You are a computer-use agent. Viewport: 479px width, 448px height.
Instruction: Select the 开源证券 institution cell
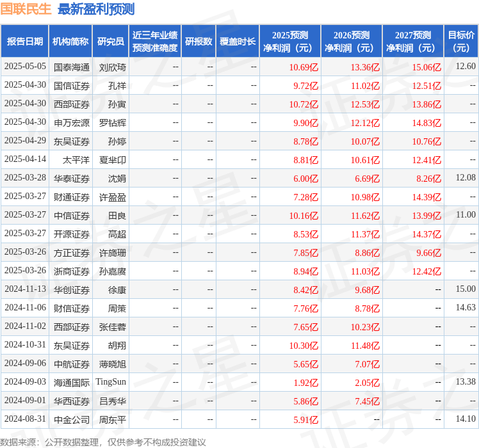pos(72,234)
